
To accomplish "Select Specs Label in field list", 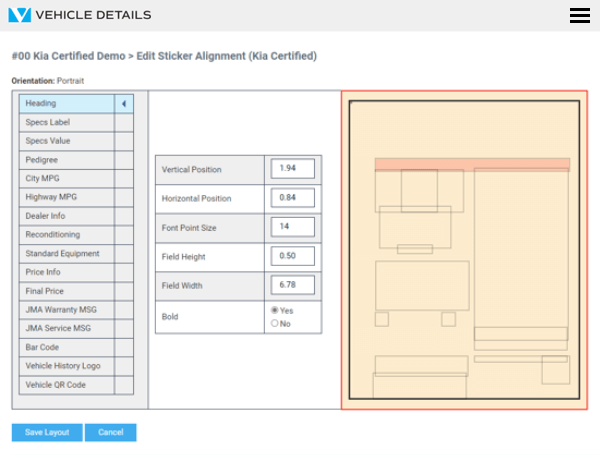I will coord(66,122).
